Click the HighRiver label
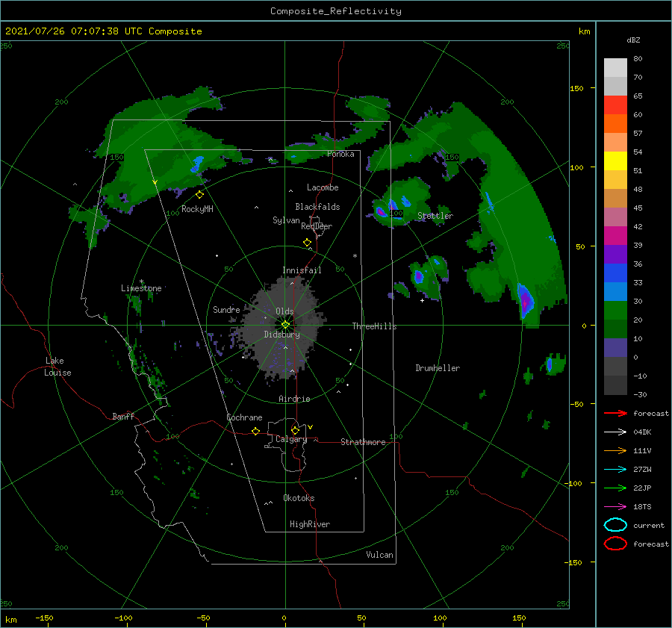Image resolution: width=672 pixels, height=628 pixels. [x=309, y=524]
